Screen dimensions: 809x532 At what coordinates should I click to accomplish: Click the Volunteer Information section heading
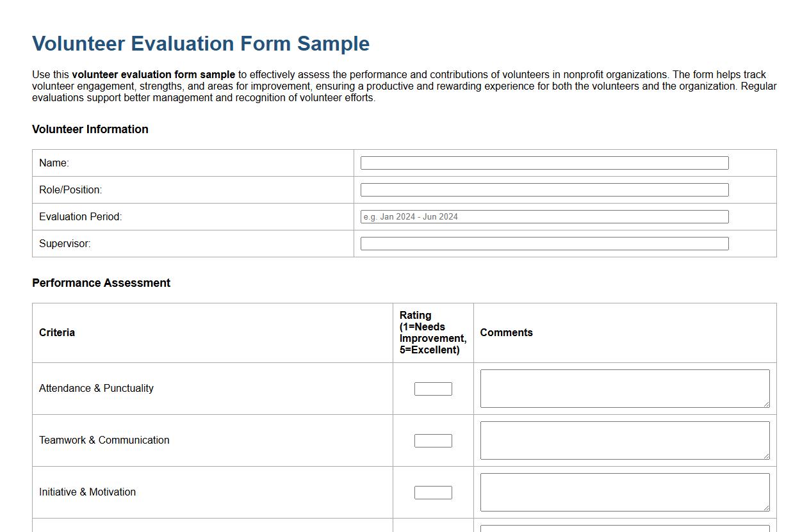(x=90, y=129)
